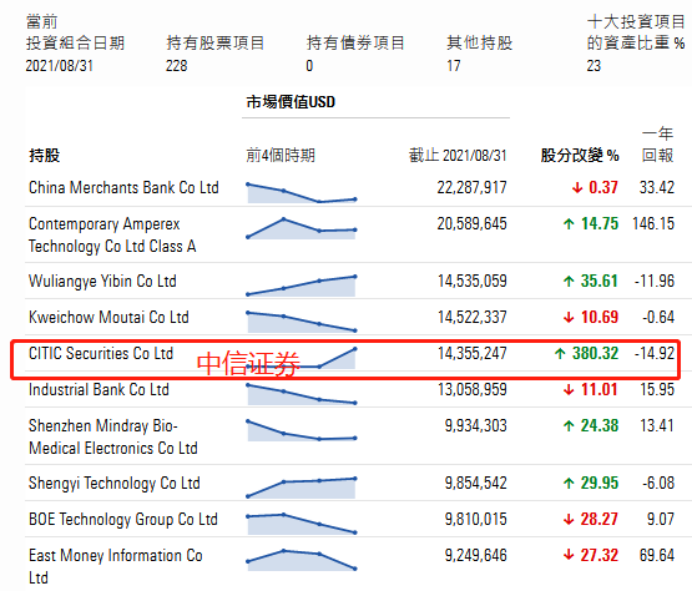Screen dimensions: 693x592
Task: Click green up arrow beside 29.95
Action: [x=569, y=483]
